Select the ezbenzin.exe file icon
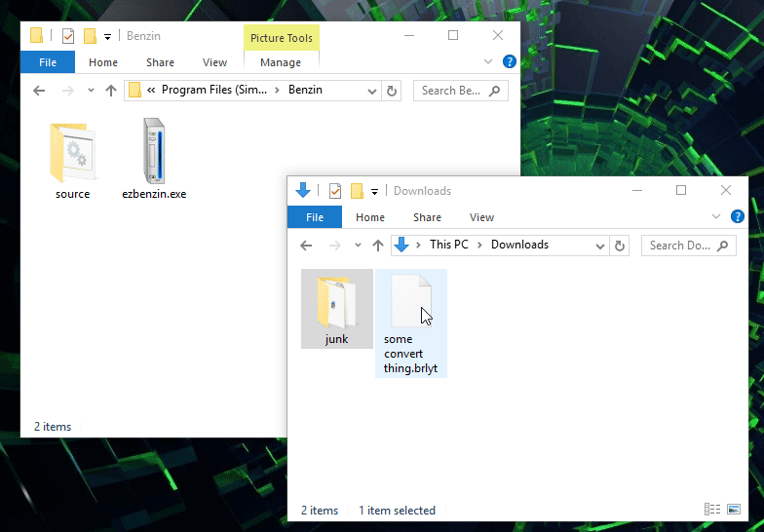Screen dimensions: 764x532 154,150
